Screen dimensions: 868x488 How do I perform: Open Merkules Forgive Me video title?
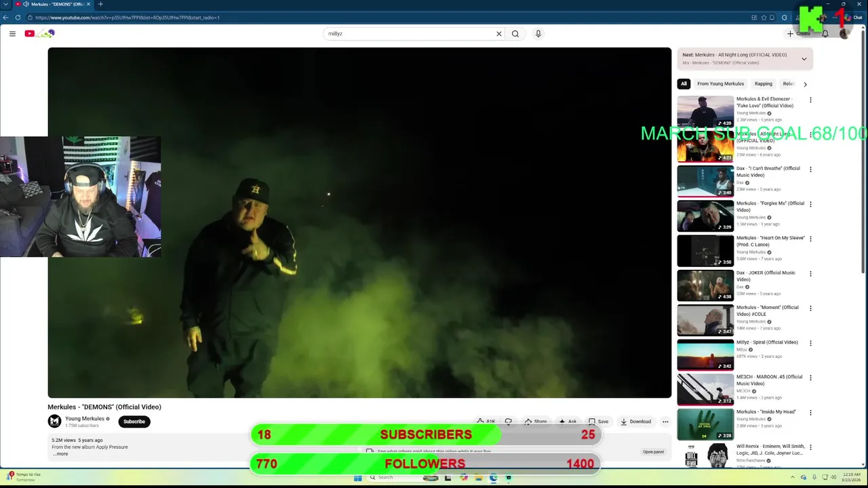tap(770, 207)
